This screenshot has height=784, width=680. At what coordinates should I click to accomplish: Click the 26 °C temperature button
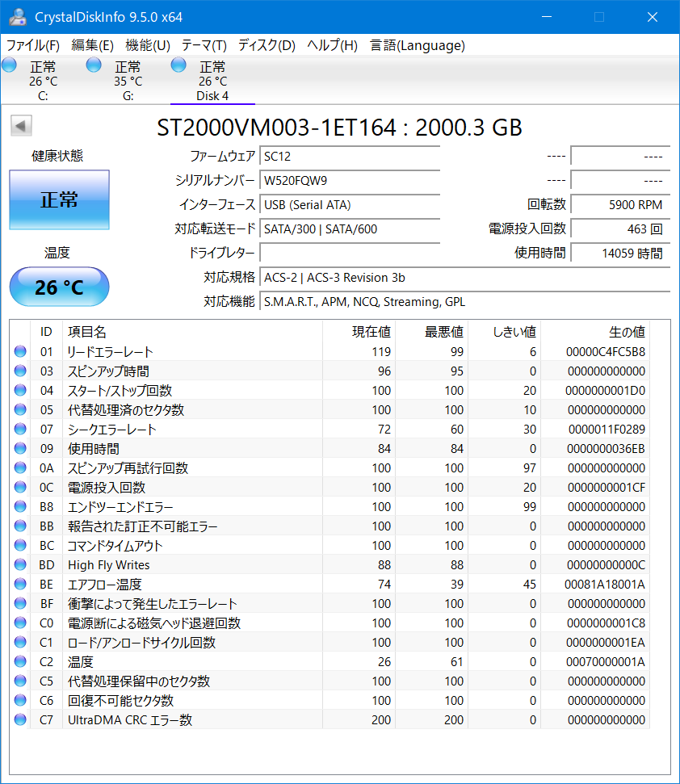(60, 287)
